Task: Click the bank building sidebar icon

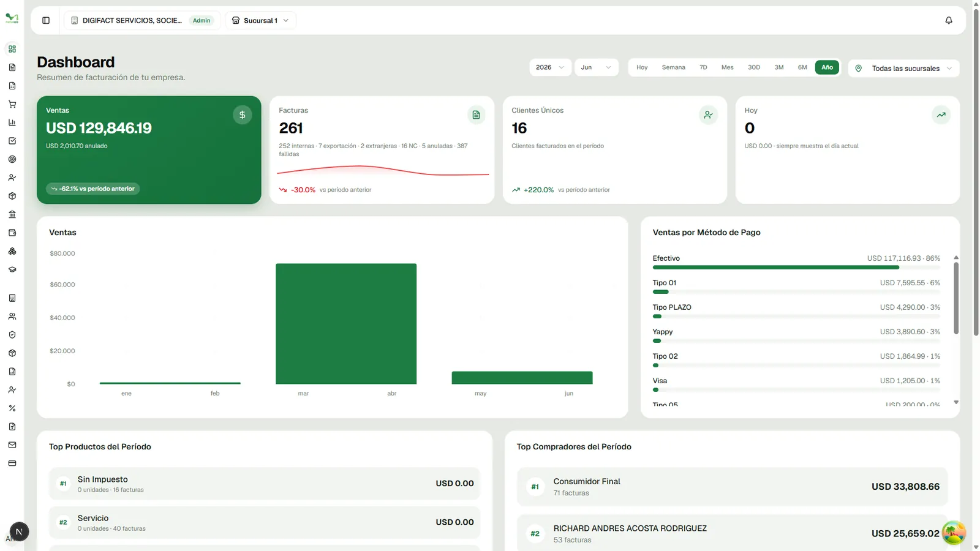Action: (12, 214)
